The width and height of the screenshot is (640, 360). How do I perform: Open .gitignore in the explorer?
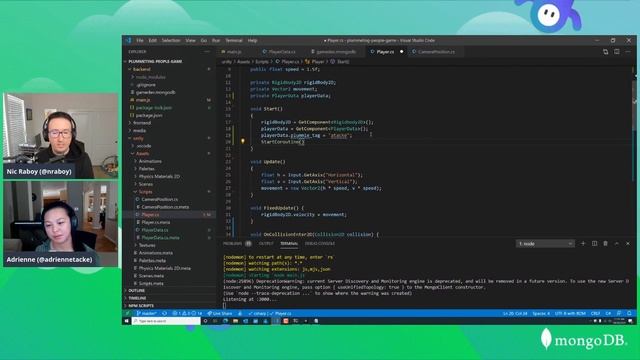146,84
